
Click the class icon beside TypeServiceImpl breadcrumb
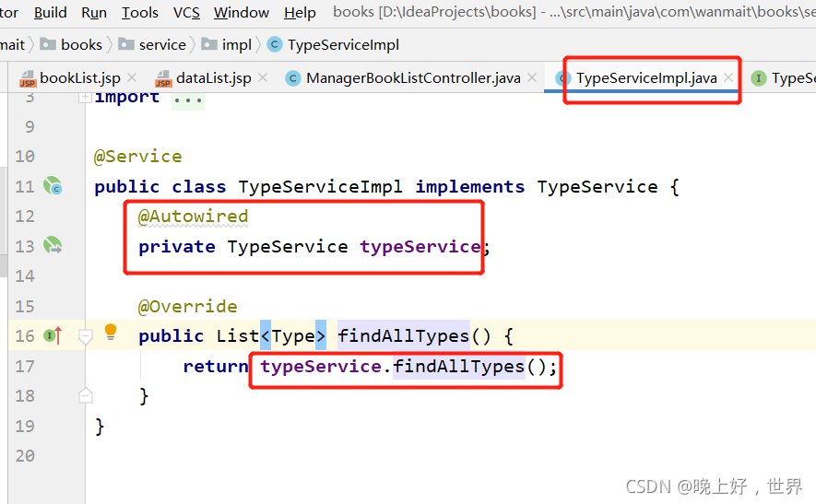pos(275,45)
